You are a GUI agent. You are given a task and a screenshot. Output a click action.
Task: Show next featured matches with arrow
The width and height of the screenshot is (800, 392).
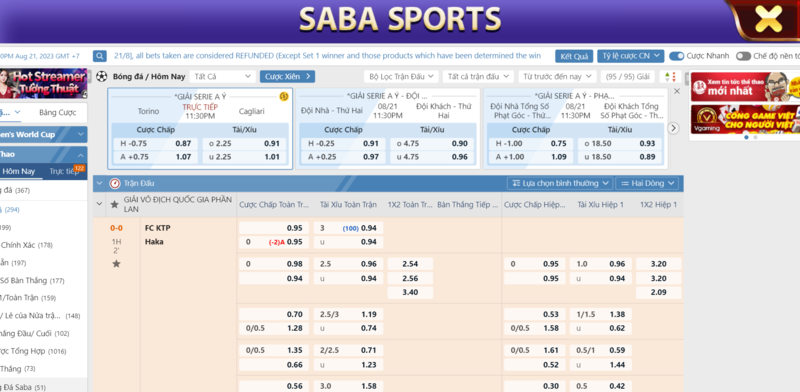coord(673,129)
